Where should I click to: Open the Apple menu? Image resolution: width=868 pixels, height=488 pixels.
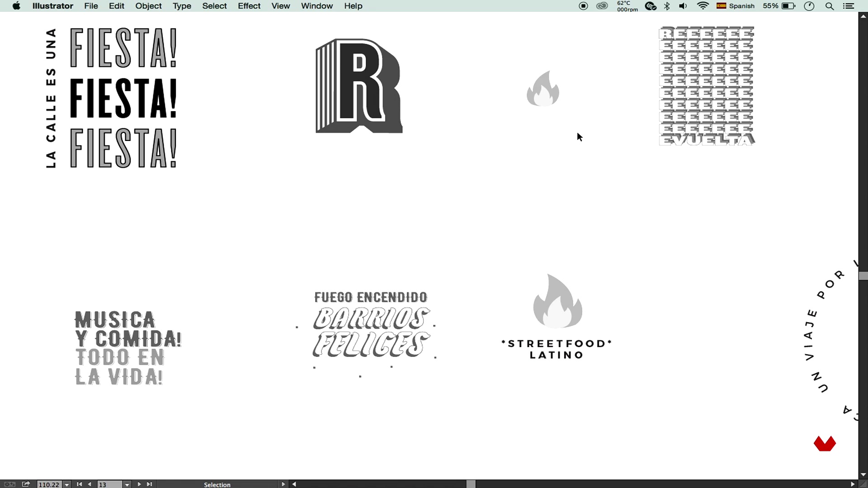point(16,6)
